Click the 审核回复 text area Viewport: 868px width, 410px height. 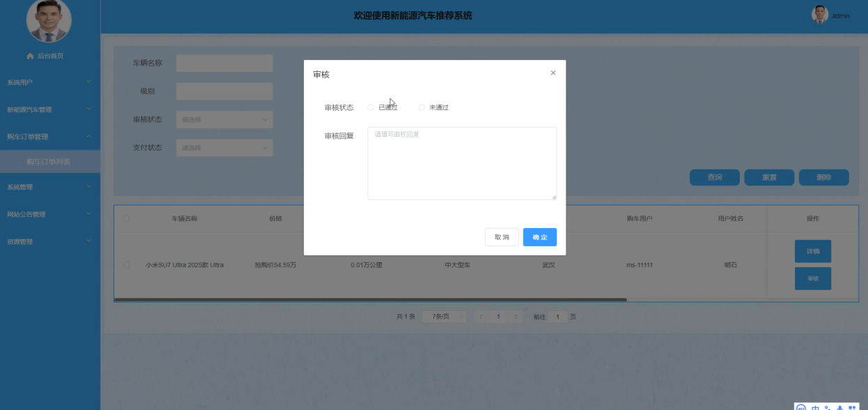pyautogui.click(x=461, y=162)
